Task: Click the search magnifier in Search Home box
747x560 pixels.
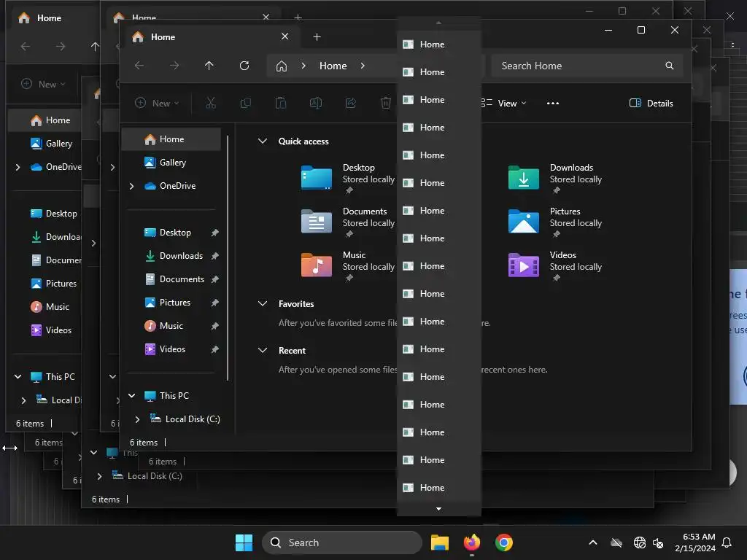Action: click(x=670, y=66)
